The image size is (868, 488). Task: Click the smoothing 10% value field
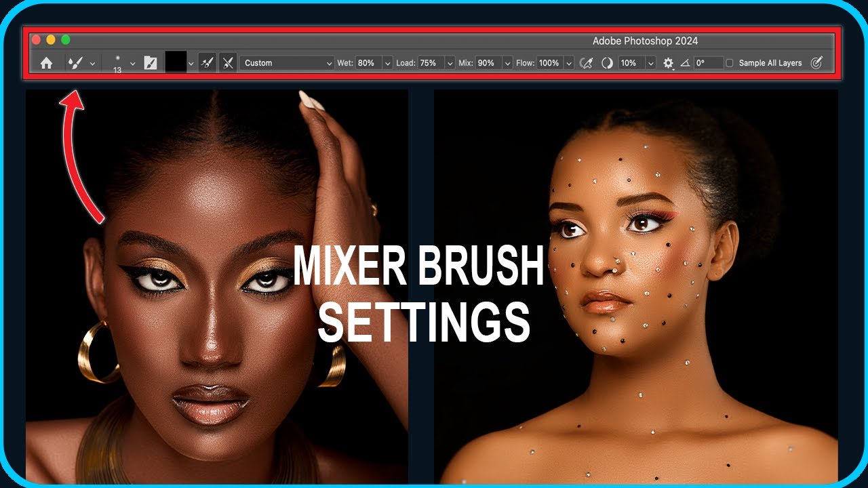[631, 63]
